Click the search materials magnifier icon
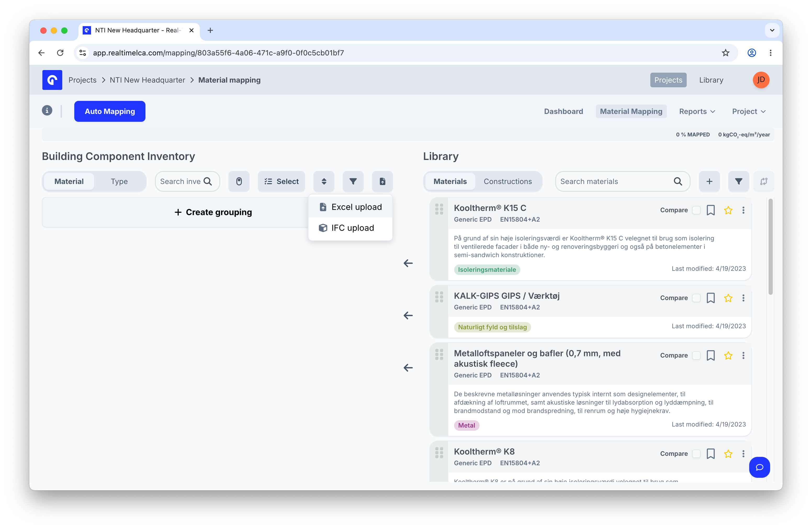Screen dimensions: 812x529 (x=678, y=181)
